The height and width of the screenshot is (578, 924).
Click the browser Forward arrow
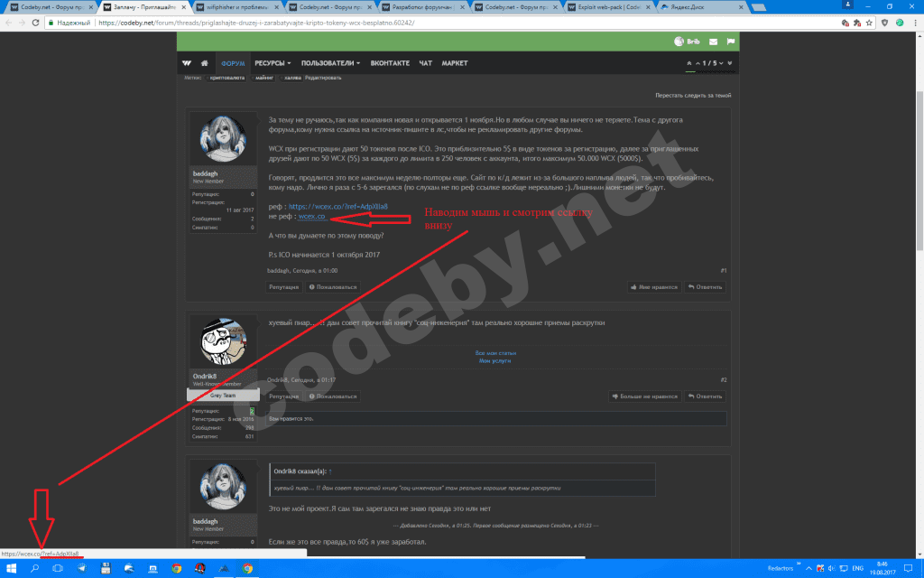point(22,23)
